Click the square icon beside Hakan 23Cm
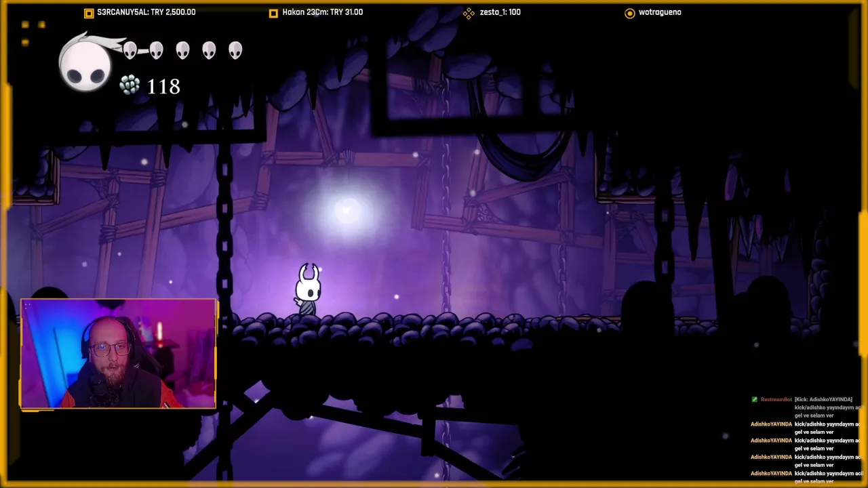The width and height of the screenshot is (868, 488). 273,13
